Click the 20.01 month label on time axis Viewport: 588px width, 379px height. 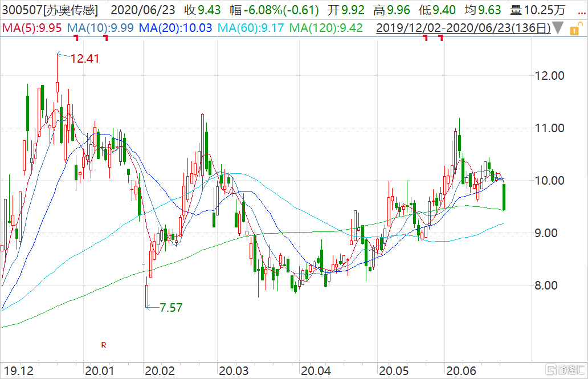click(x=99, y=371)
